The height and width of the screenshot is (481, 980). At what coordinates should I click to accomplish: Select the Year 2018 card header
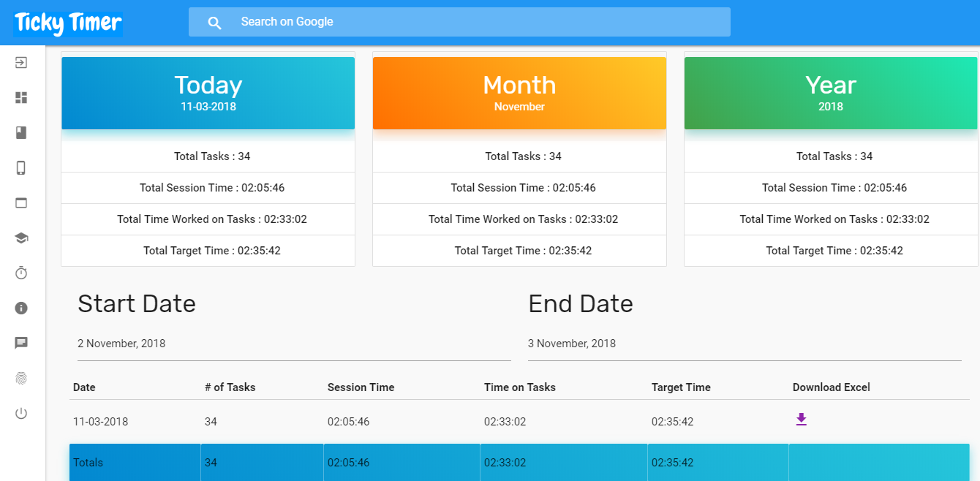point(831,94)
